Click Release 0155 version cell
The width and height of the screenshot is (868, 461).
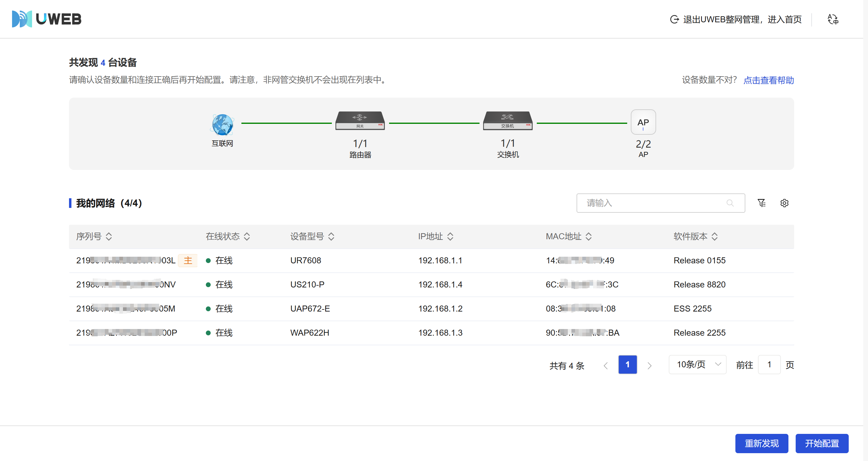[699, 261]
